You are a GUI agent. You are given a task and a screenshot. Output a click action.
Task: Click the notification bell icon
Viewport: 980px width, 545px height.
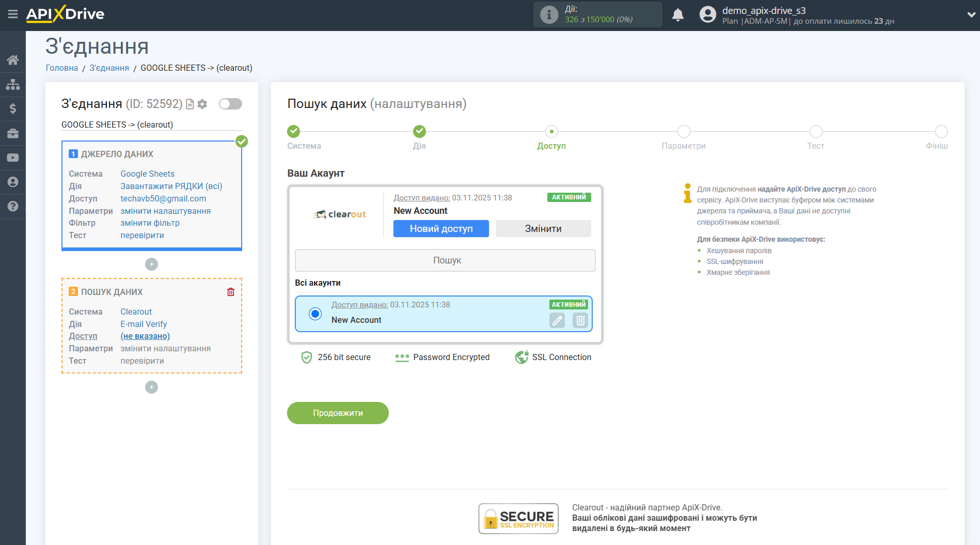(x=678, y=15)
